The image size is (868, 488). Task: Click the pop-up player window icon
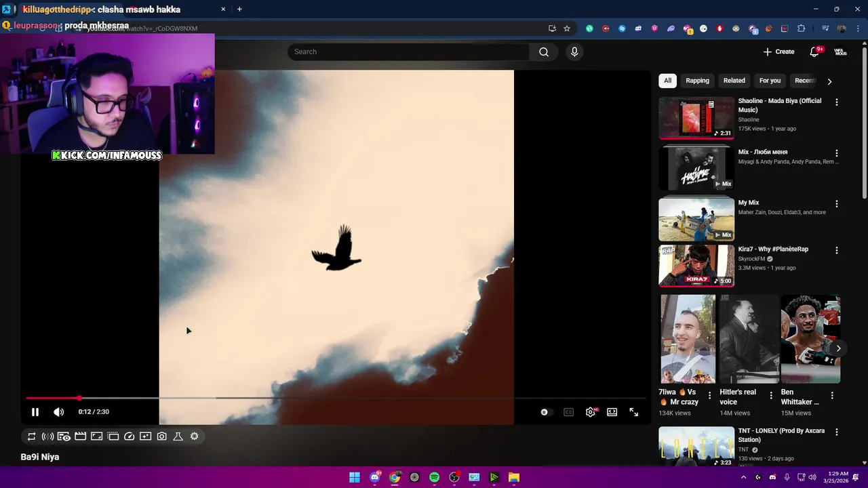coord(113,436)
